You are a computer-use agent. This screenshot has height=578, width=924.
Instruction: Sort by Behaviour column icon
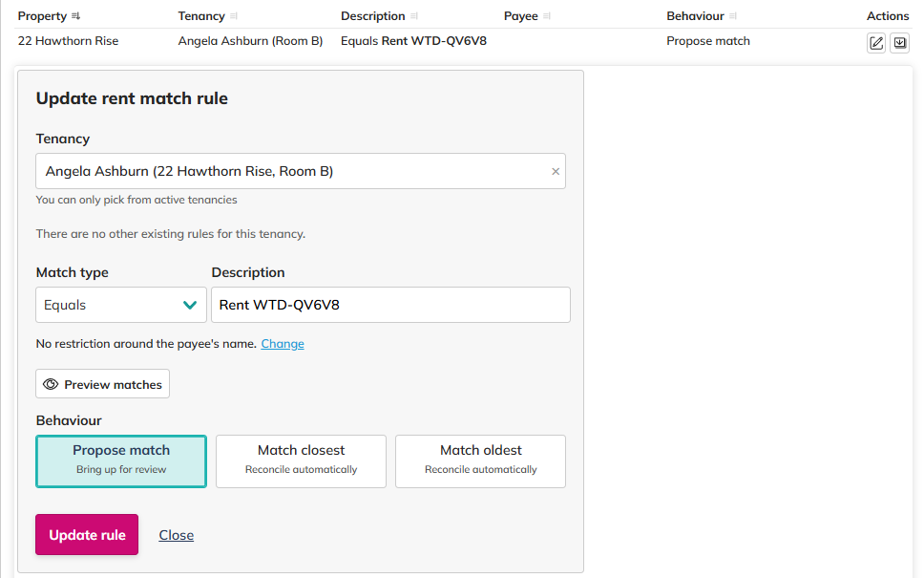(733, 16)
